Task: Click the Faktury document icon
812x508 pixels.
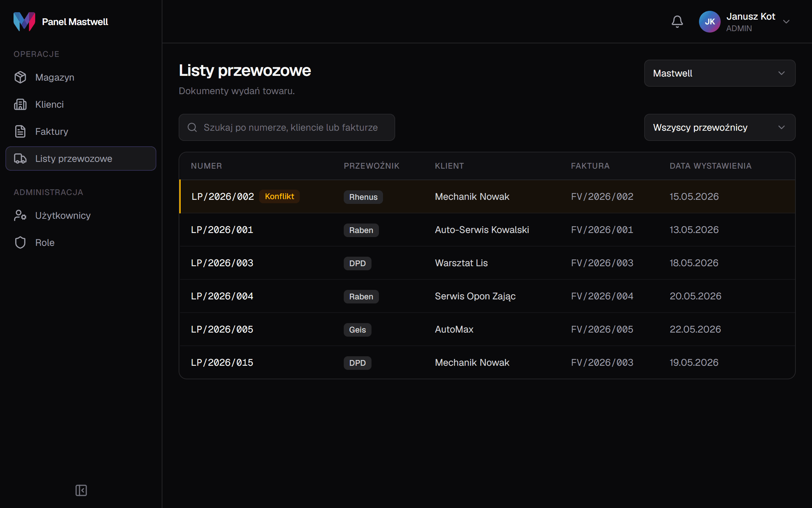Action: click(x=20, y=131)
